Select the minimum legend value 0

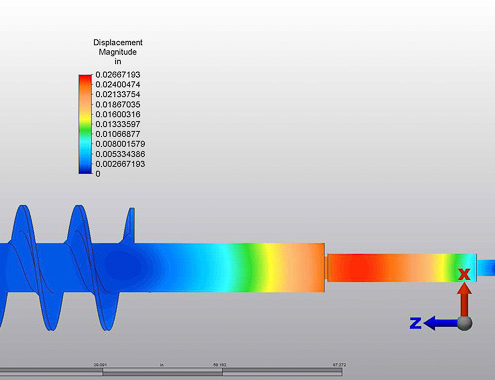coord(98,174)
